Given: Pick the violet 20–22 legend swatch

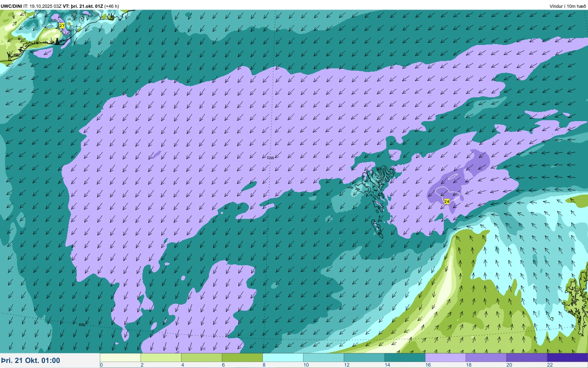Looking at the screenshot, I should pos(527,357).
